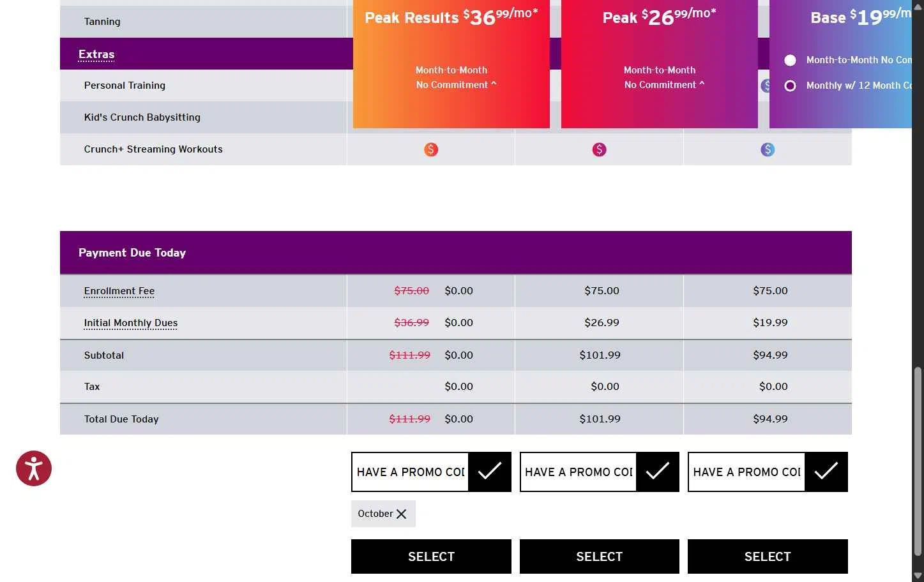
Task: Click the page scrollbar down arrow
Action: [918, 576]
